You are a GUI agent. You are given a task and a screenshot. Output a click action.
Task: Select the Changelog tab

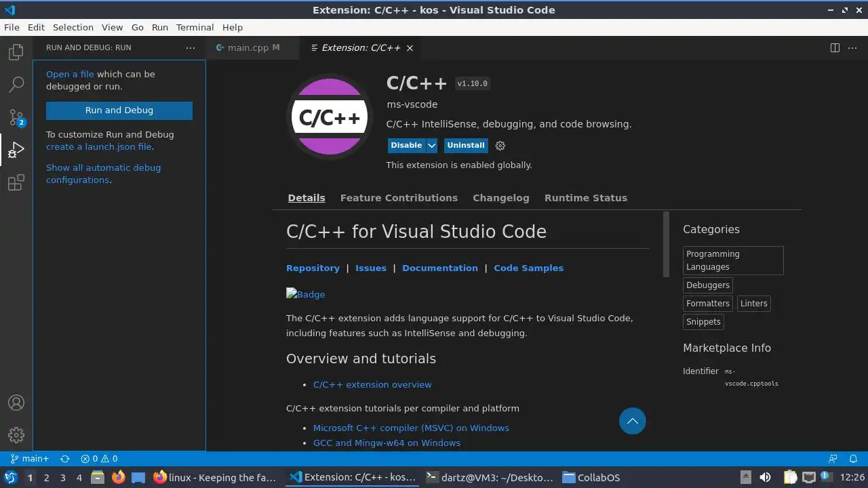501,198
